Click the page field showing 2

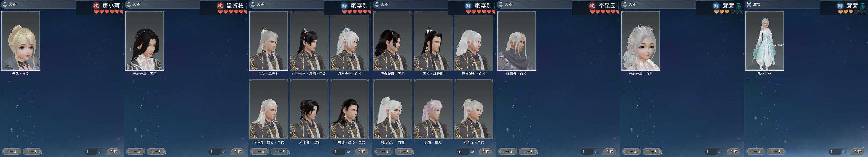[x=463, y=151]
